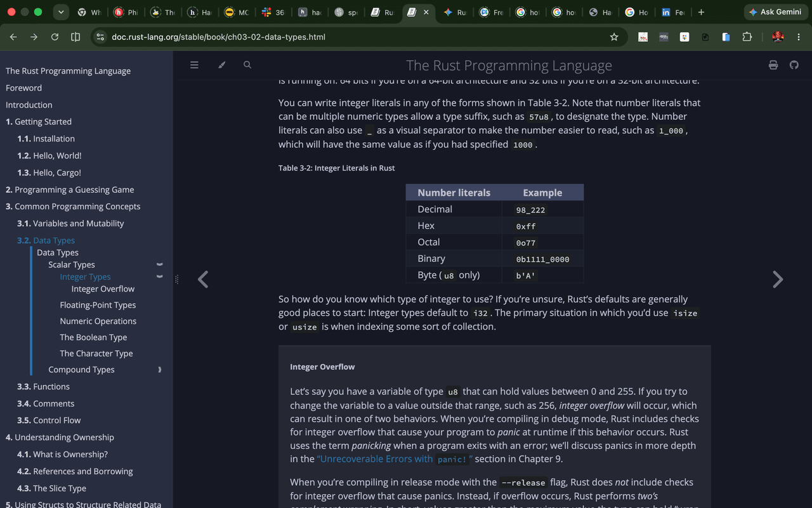Open the 'Foreword' sidebar link
Image resolution: width=812 pixels, height=508 pixels.
23,88
